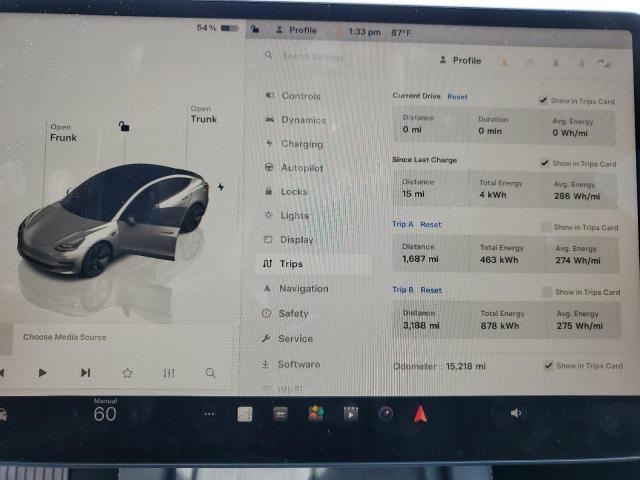Image resolution: width=640 pixels, height=480 pixels.
Task: Rename Trip A label
Action: point(403,224)
